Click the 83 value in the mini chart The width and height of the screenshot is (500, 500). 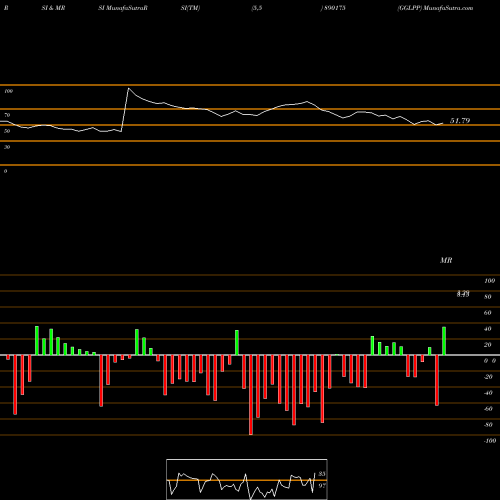[x=322, y=474]
